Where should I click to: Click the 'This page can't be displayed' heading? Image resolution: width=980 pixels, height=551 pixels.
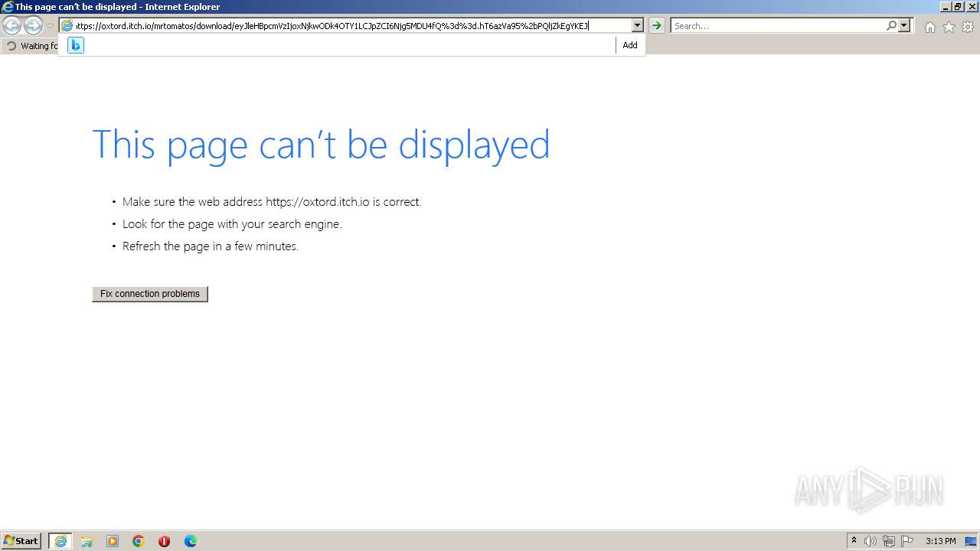click(x=321, y=144)
